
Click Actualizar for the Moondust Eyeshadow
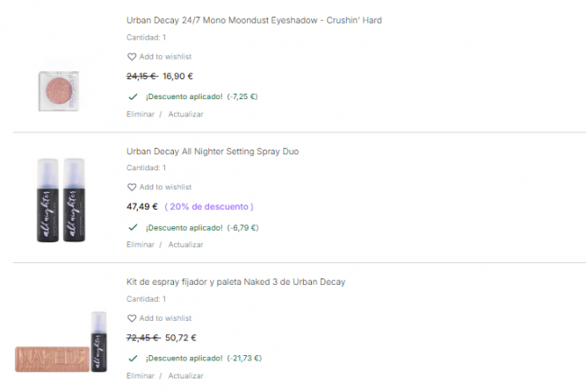point(186,114)
